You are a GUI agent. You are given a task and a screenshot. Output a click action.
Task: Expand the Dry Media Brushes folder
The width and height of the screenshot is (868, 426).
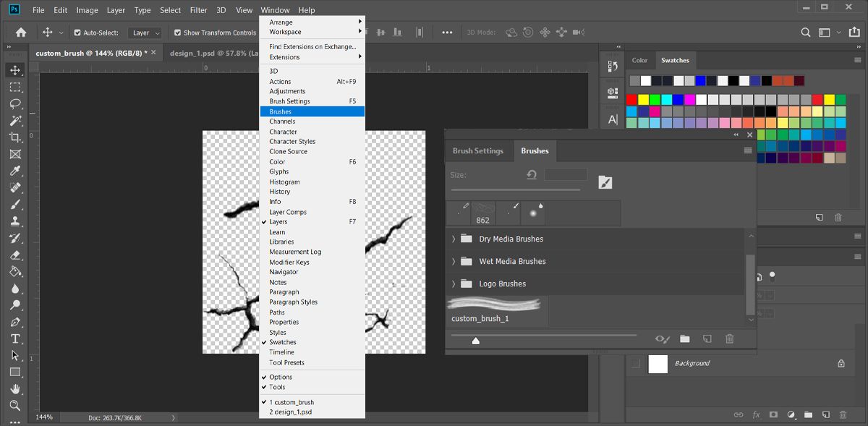[454, 239]
